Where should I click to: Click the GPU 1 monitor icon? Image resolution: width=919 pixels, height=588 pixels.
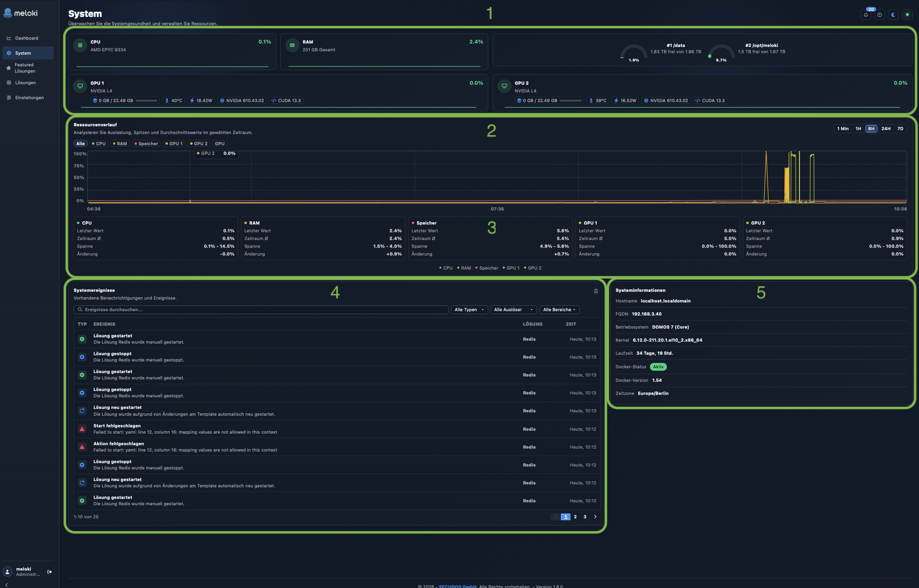[x=80, y=86]
